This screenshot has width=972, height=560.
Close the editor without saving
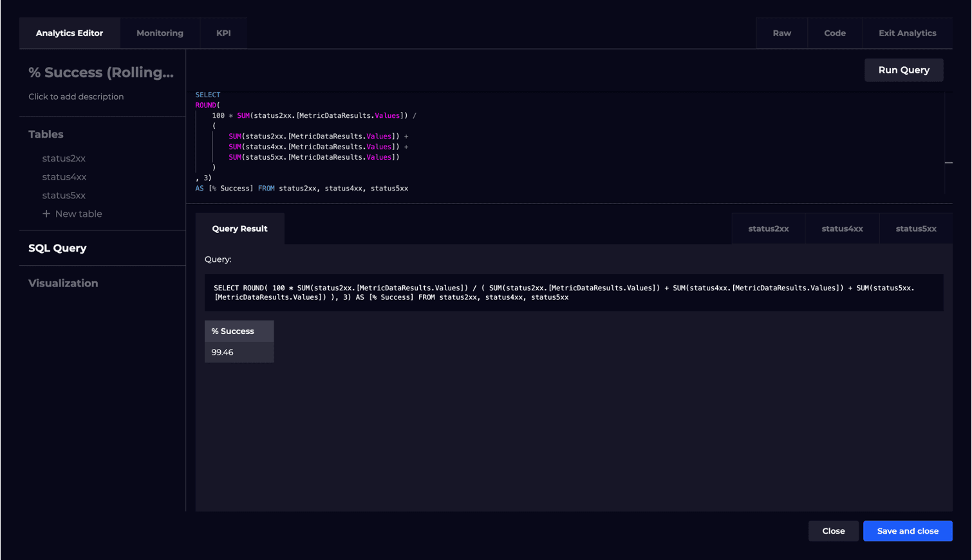click(834, 531)
